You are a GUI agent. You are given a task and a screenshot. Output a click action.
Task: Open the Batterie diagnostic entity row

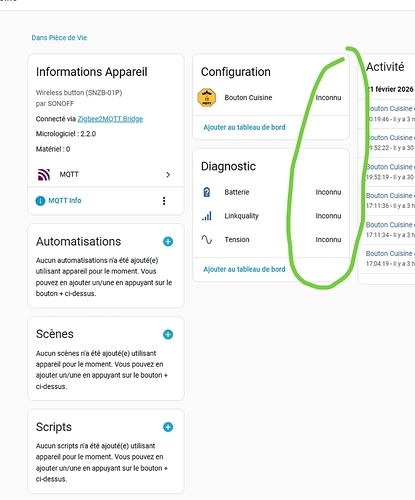(x=271, y=192)
